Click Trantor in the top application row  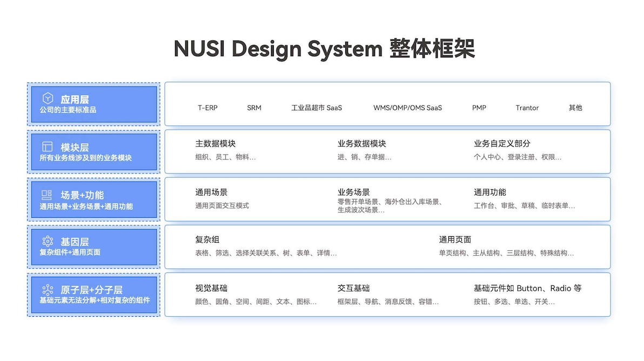[x=527, y=108]
